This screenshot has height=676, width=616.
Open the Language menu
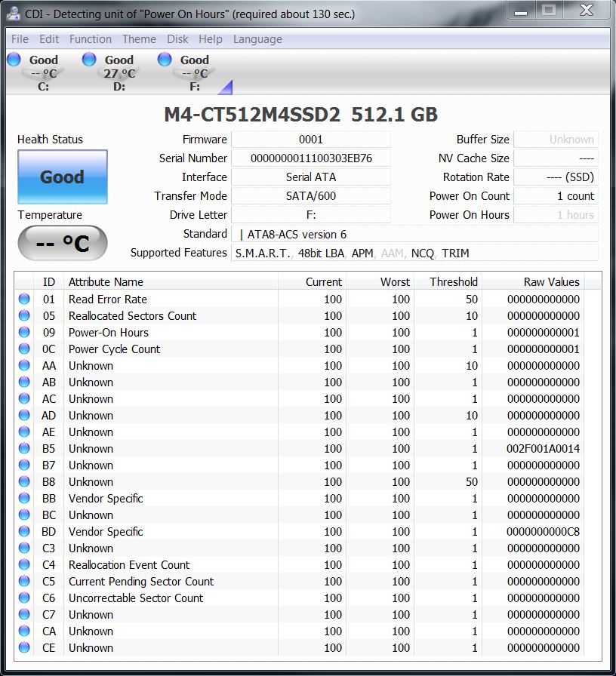(x=257, y=39)
